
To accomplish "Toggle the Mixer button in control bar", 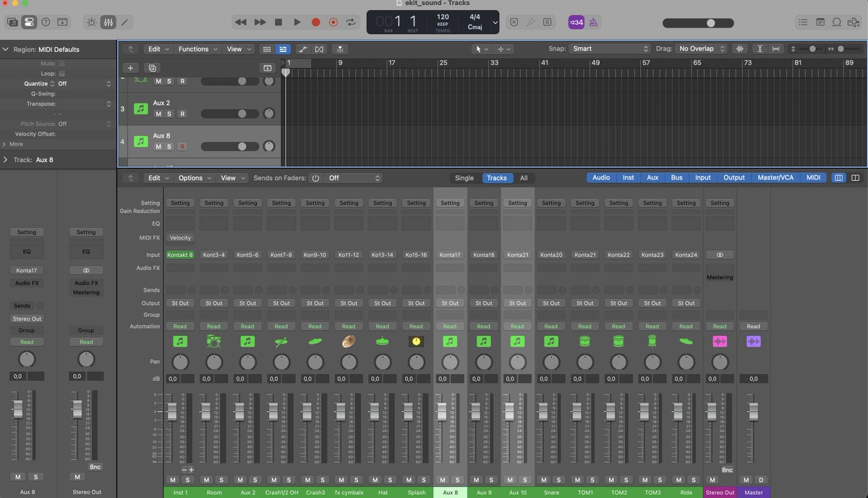I will pyautogui.click(x=108, y=22).
